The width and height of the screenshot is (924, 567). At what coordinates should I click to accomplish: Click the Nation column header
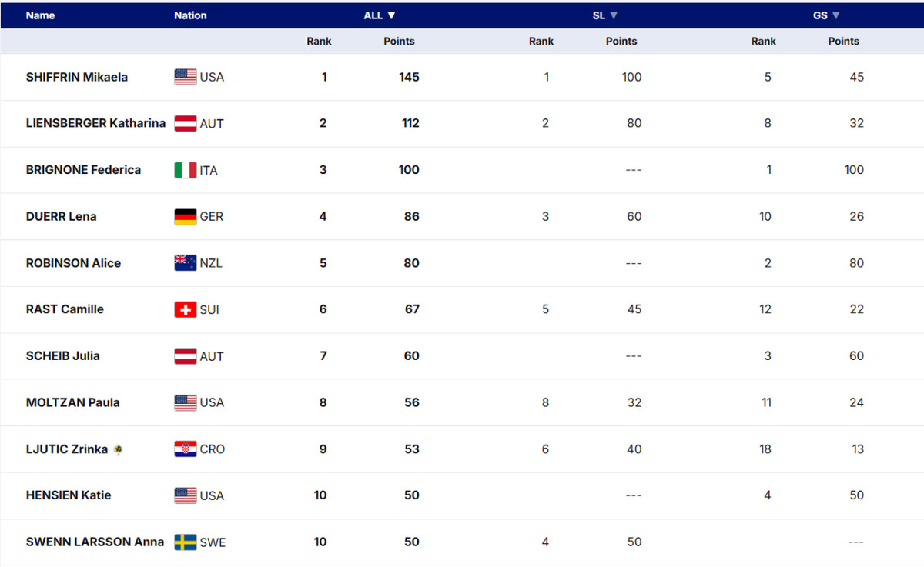190,15
